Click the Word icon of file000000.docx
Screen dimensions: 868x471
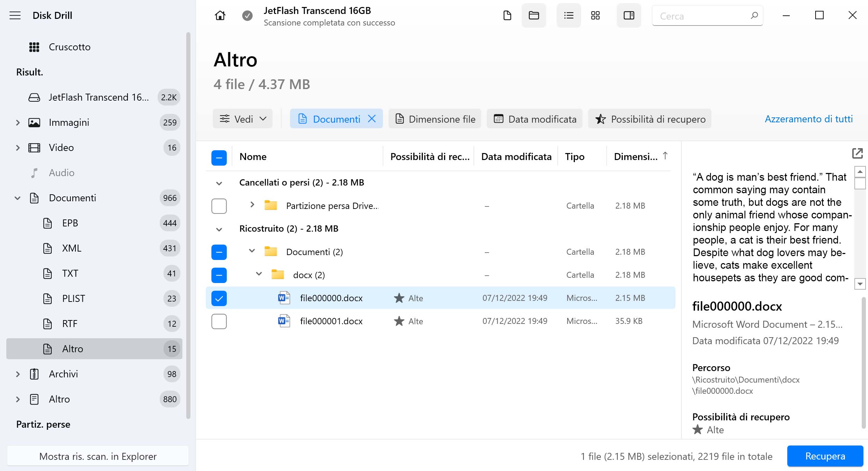[284, 298]
